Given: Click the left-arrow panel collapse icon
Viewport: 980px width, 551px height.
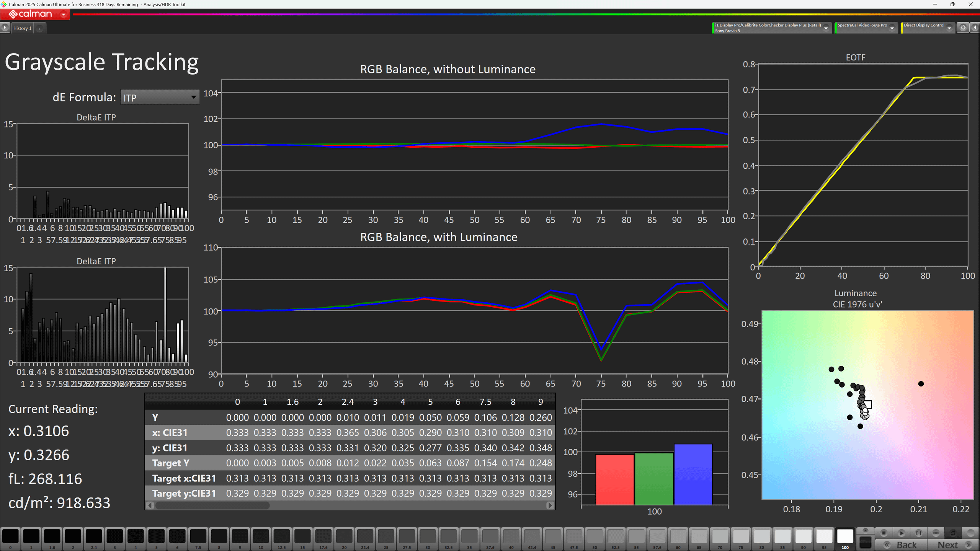Looking at the screenshot, I should (x=975, y=28).
